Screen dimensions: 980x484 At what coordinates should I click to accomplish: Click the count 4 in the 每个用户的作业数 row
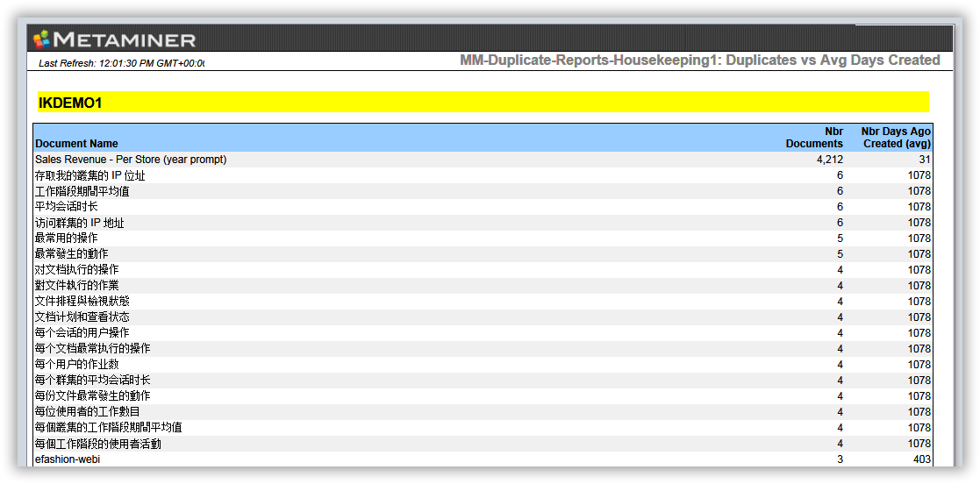pos(840,365)
